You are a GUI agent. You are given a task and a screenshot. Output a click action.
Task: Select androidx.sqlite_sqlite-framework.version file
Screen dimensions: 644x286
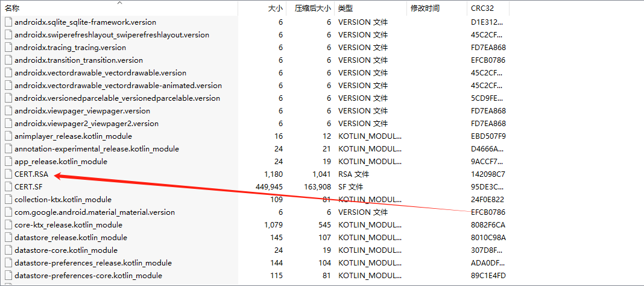pos(85,22)
